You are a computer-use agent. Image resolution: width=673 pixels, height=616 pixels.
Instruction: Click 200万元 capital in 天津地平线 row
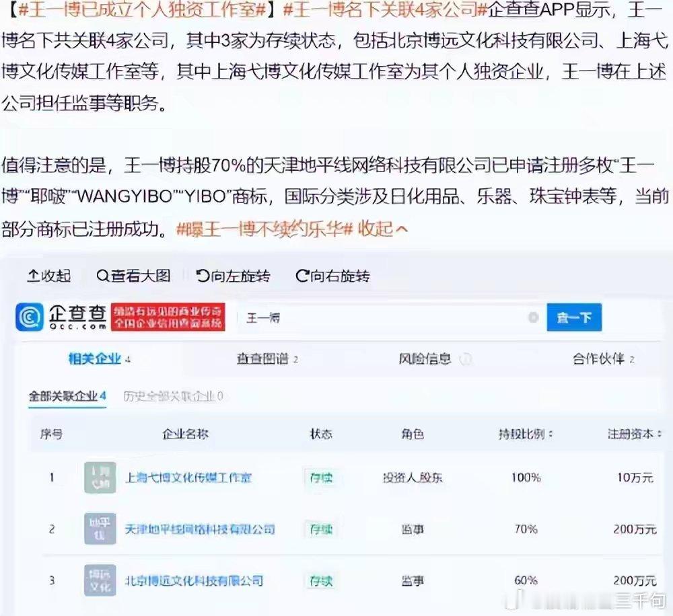pos(635,529)
